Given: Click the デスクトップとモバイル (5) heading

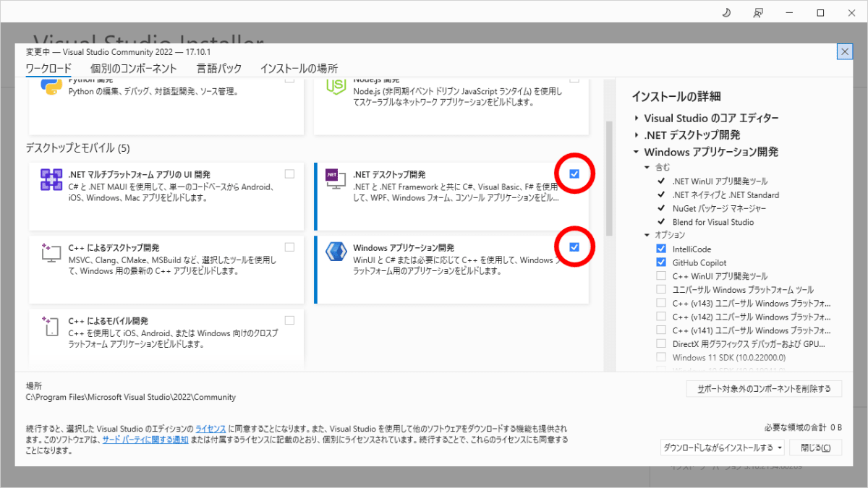Looking at the screenshot, I should 77,148.
